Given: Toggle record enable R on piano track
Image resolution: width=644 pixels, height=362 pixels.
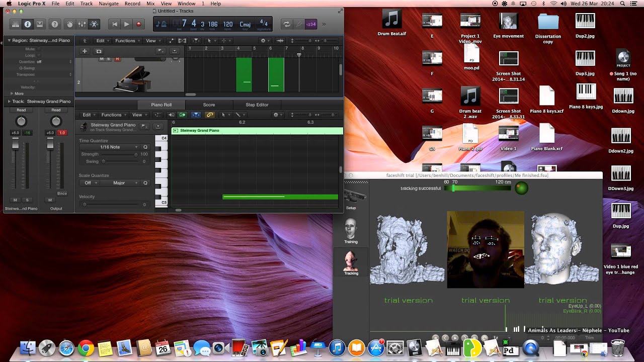Looking at the screenshot, I should [118, 59].
